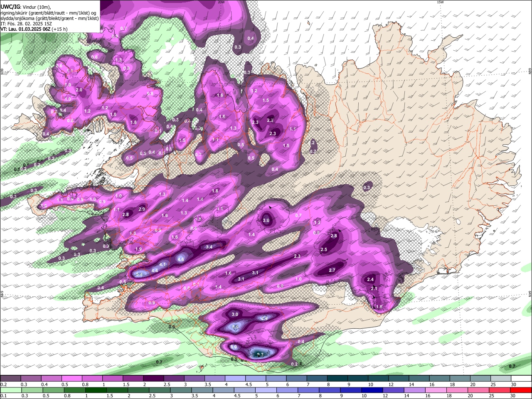The height and width of the screenshot is (399, 532).
Task: Click the lower legend swatch between 0.1 and 0.3
Action: (x=11, y=390)
